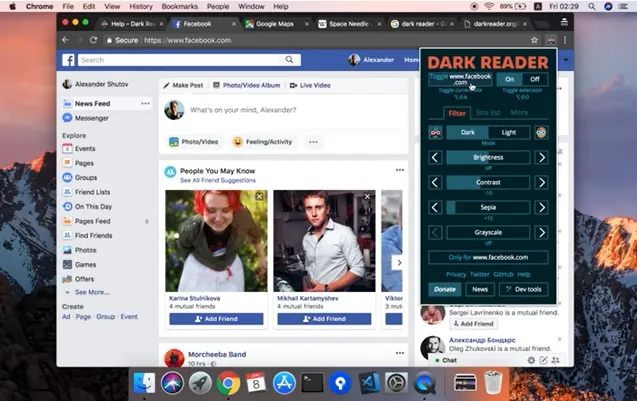
Task: Open the News button in Dark Reader
Action: click(480, 289)
